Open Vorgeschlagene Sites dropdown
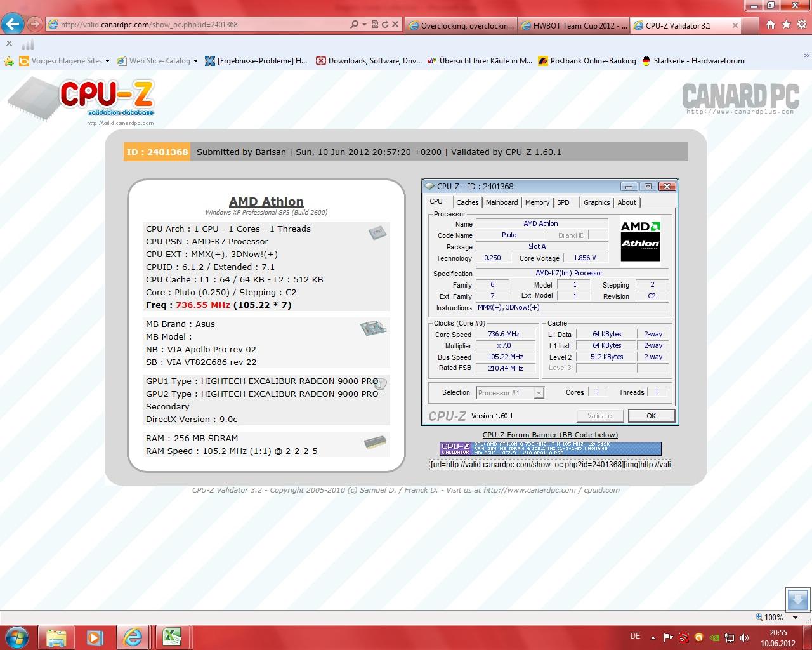The height and width of the screenshot is (650, 812). 65,61
